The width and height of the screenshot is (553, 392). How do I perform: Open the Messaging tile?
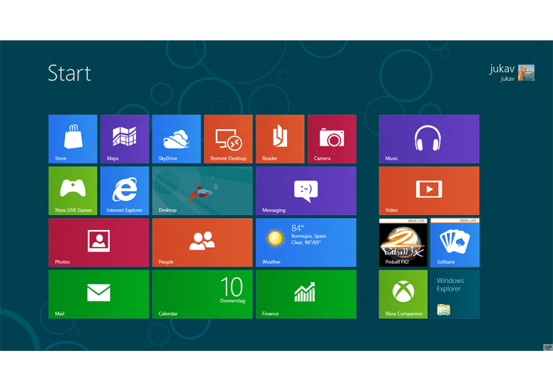306,190
